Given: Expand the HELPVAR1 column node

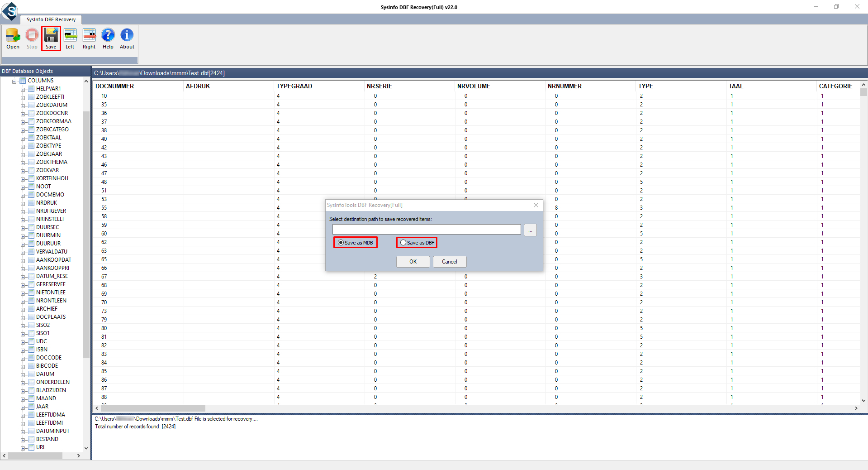Looking at the screenshot, I should click(x=23, y=89).
